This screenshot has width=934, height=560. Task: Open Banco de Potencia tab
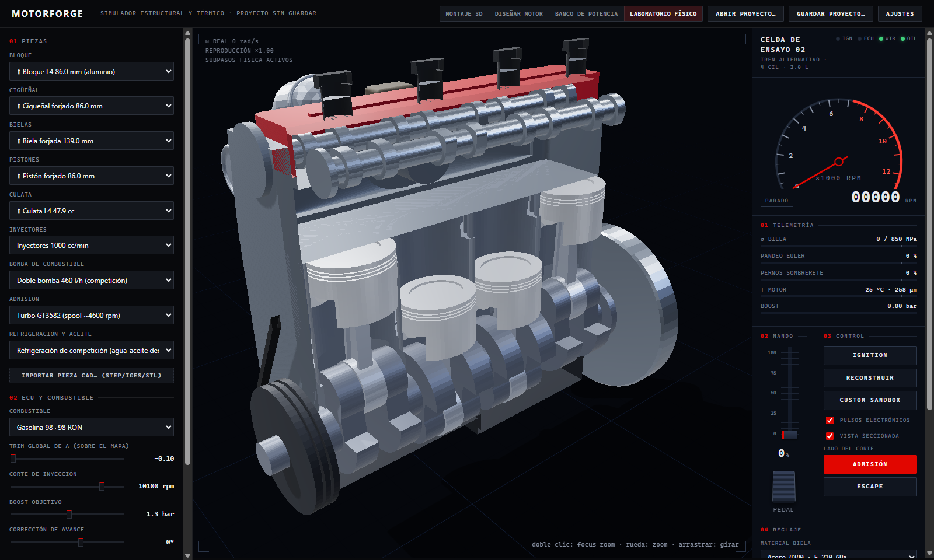[586, 13]
